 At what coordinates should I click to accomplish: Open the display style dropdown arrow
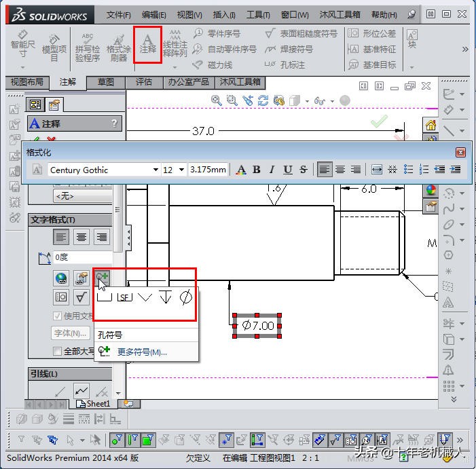[307, 101]
